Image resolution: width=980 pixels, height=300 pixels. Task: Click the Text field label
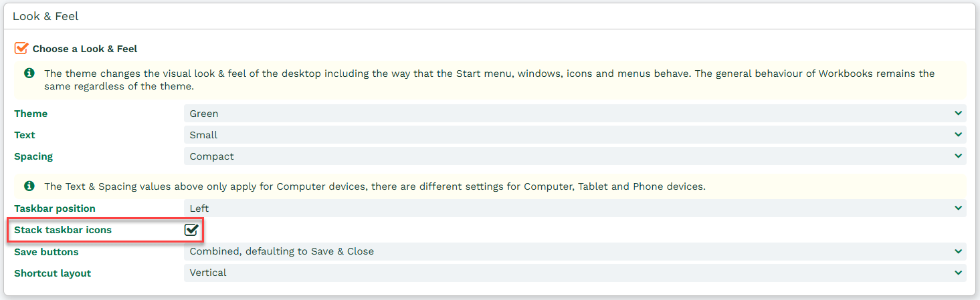pyautogui.click(x=25, y=135)
